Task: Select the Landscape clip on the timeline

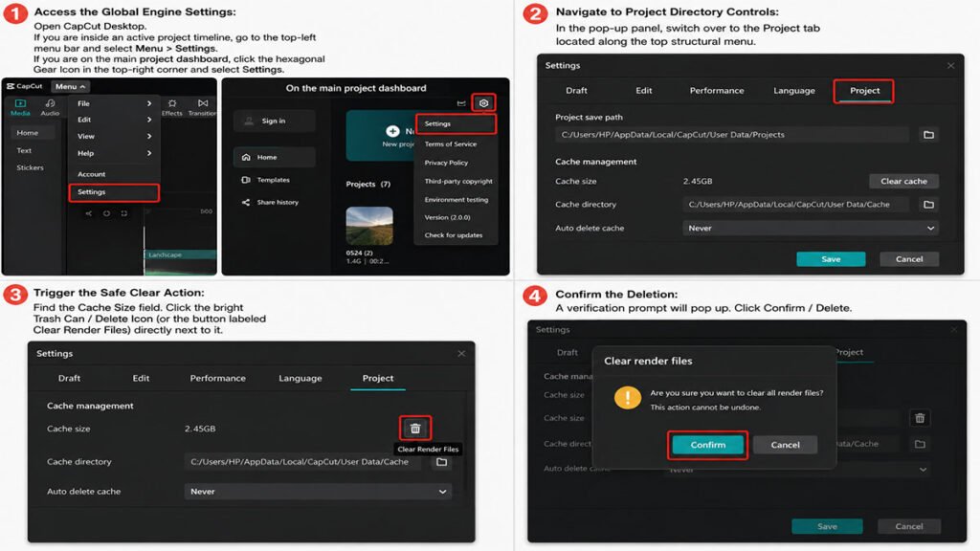Action: pyautogui.click(x=181, y=254)
